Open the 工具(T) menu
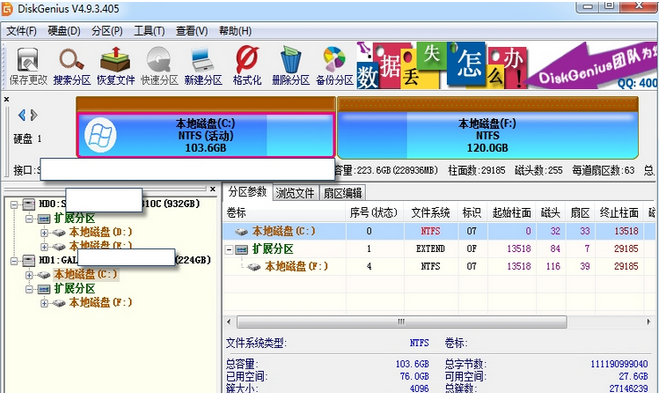The height and width of the screenshot is (393, 664). [x=149, y=31]
